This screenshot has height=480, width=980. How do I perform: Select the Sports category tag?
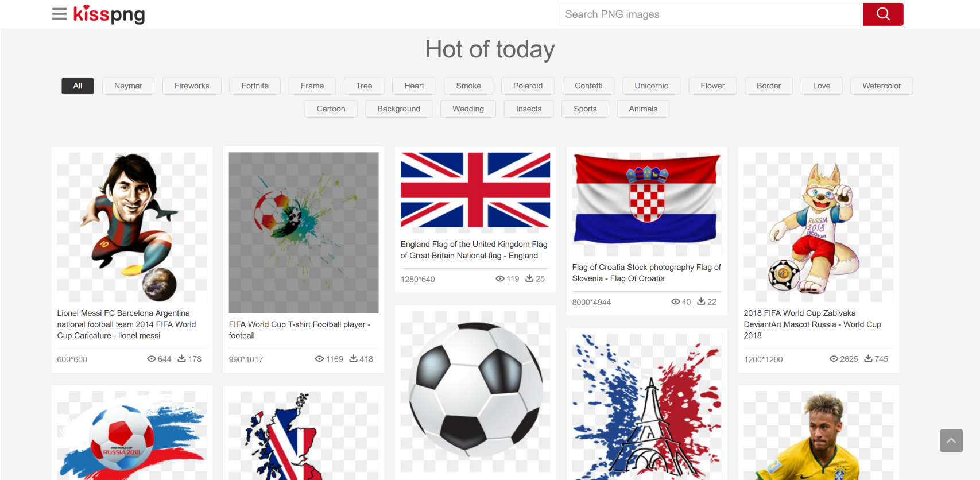[x=585, y=109]
